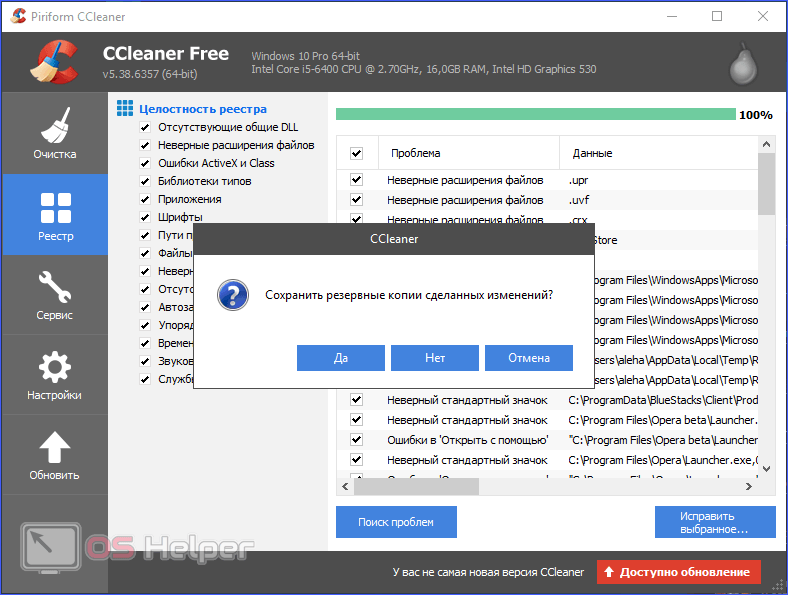Screen dimensions: 788x595
Task: Toggle the left-panel Неверные расширения файлов checkbox
Action: [145, 145]
